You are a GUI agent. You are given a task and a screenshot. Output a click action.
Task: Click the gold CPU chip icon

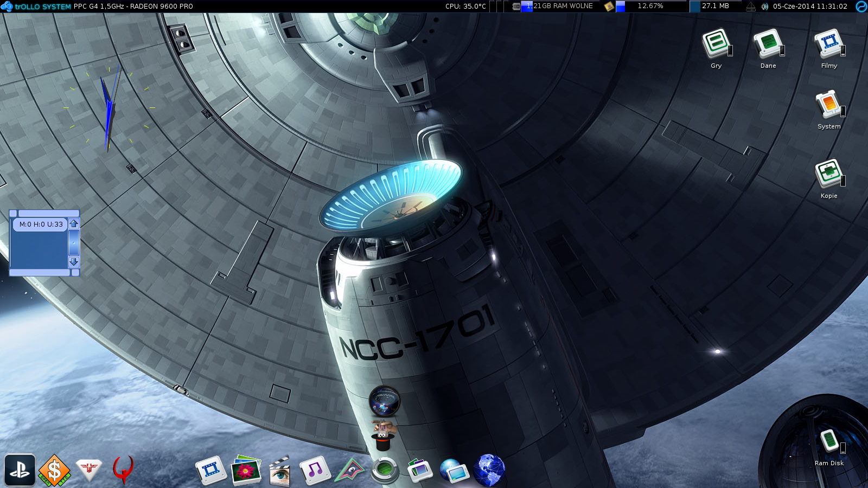coord(609,7)
